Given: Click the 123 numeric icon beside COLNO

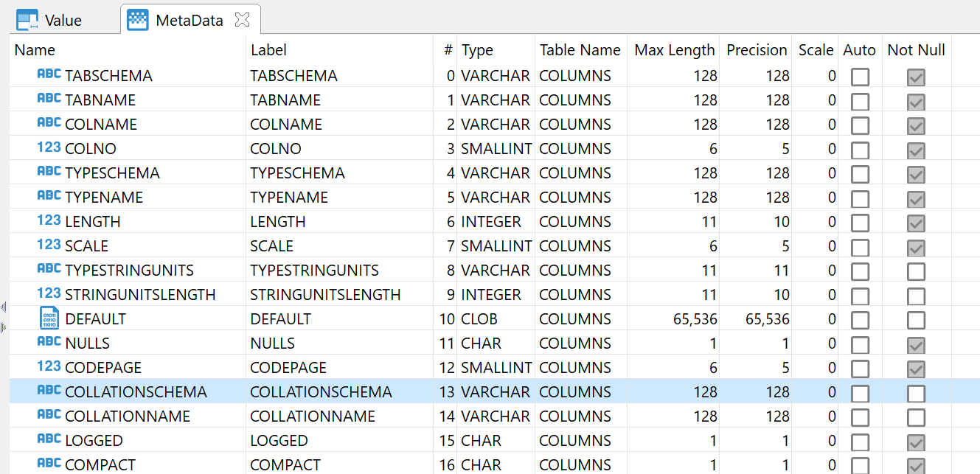Looking at the screenshot, I should (x=49, y=148).
